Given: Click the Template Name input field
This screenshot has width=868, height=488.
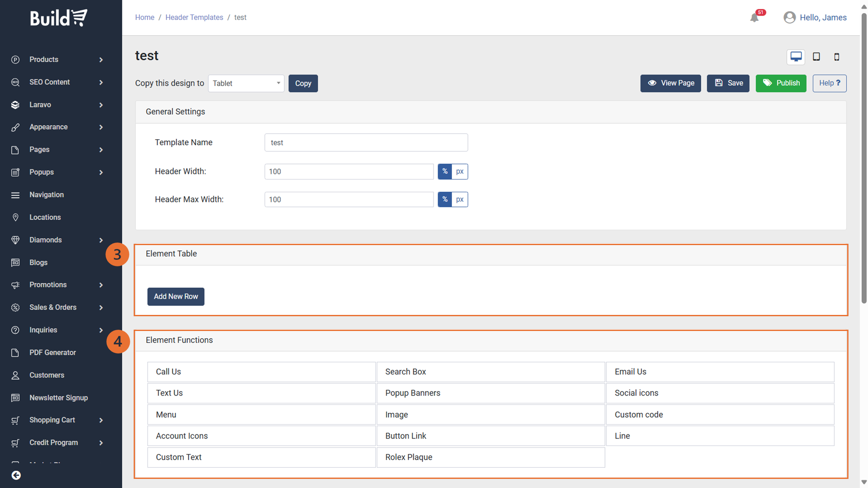Looking at the screenshot, I should point(366,143).
